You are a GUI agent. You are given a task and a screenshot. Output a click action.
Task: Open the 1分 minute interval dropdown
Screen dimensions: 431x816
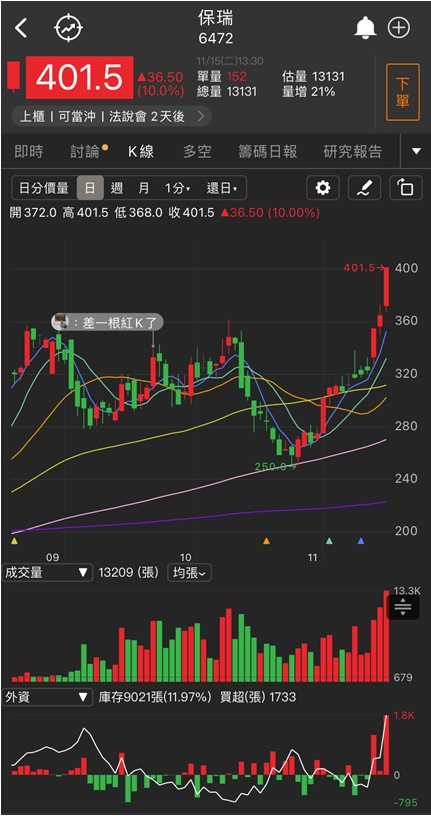(x=178, y=188)
